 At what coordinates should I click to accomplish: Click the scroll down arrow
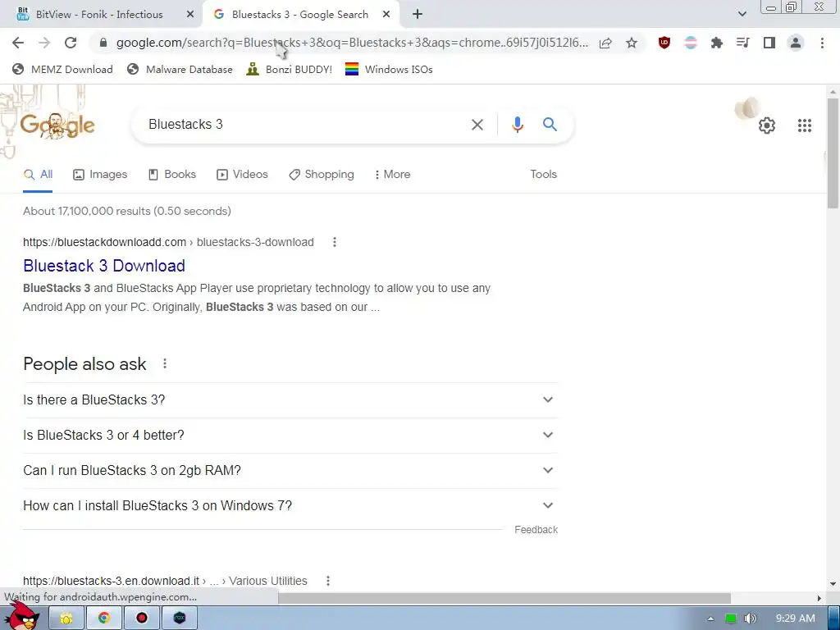pyautogui.click(x=833, y=584)
